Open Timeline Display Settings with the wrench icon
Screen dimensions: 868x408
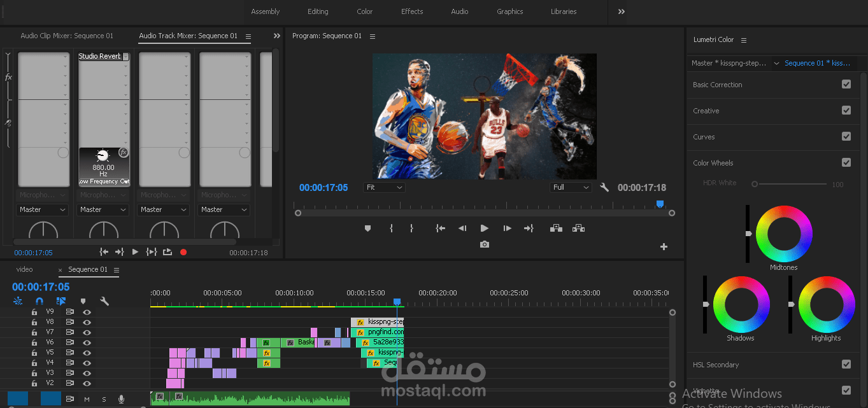coord(104,300)
